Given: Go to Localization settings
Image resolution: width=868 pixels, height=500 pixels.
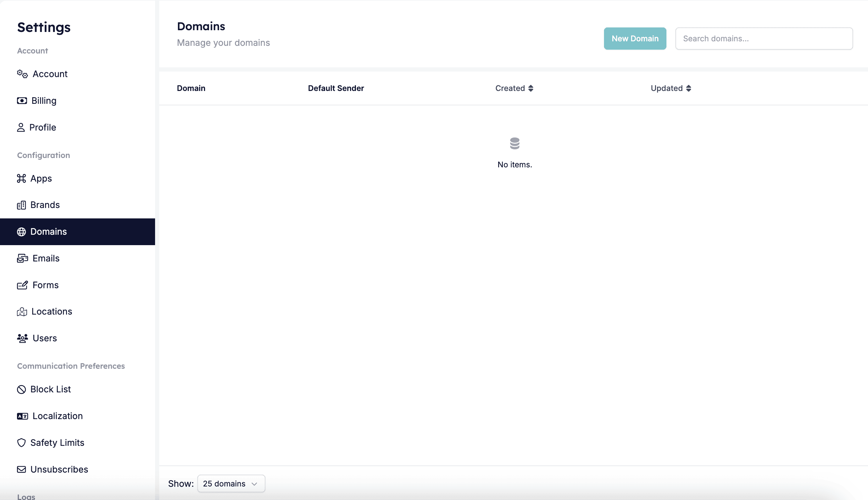Looking at the screenshot, I should click(x=77, y=416).
